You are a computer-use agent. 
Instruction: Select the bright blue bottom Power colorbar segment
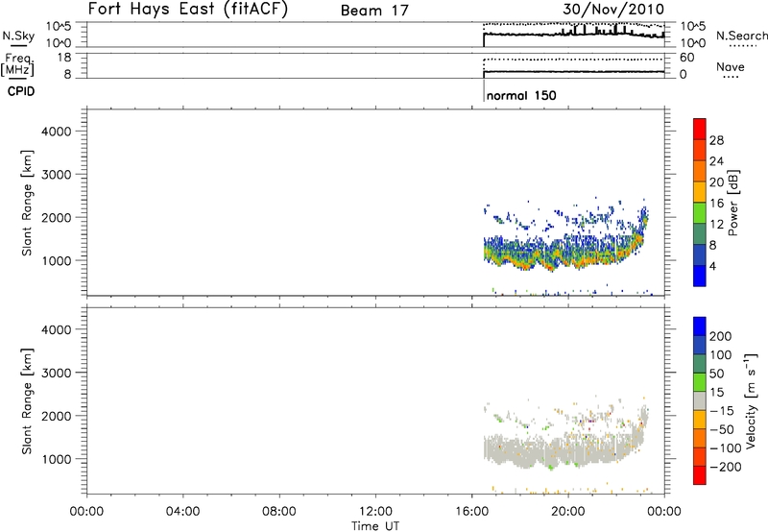click(x=700, y=276)
